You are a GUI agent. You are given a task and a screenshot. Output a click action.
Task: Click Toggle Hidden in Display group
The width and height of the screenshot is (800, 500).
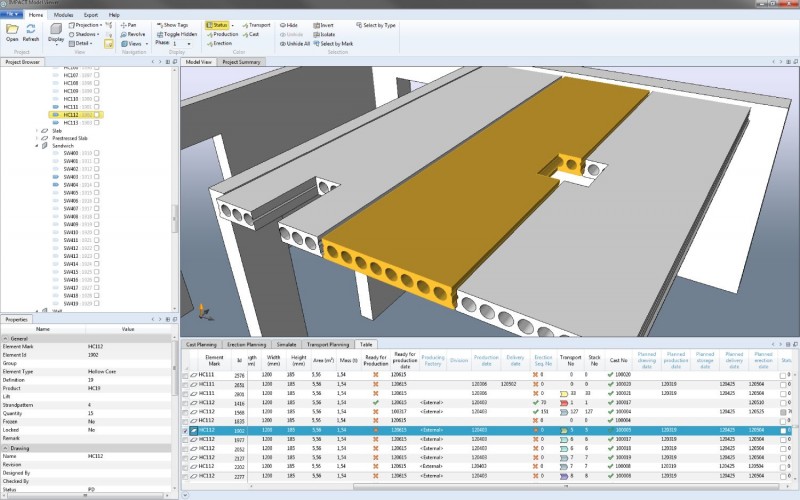tap(177, 34)
